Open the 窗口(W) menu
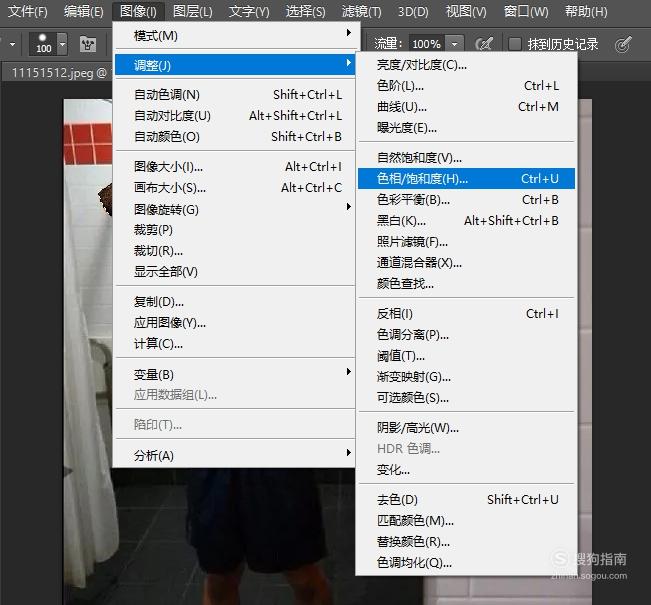The image size is (651, 605). (x=526, y=11)
